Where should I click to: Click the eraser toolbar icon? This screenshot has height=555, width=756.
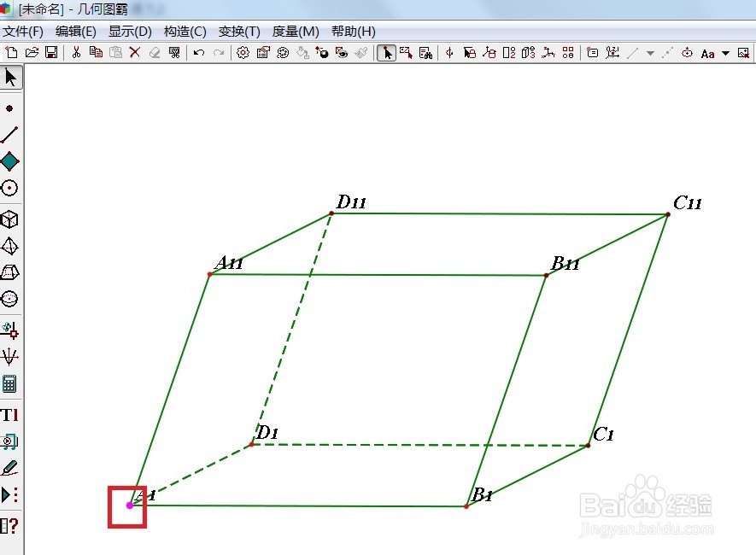click(155, 52)
